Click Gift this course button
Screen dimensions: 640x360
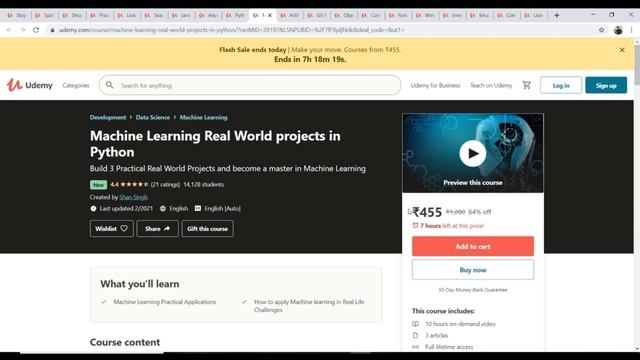point(207,229)
